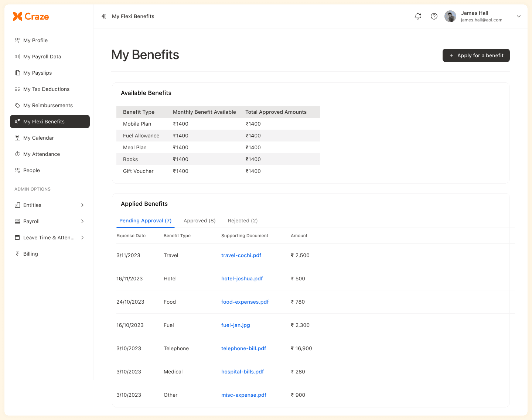This screenshot has height=420, width=532.
Task: Open fuel-jan.jpg link
Action: (236, 325)
